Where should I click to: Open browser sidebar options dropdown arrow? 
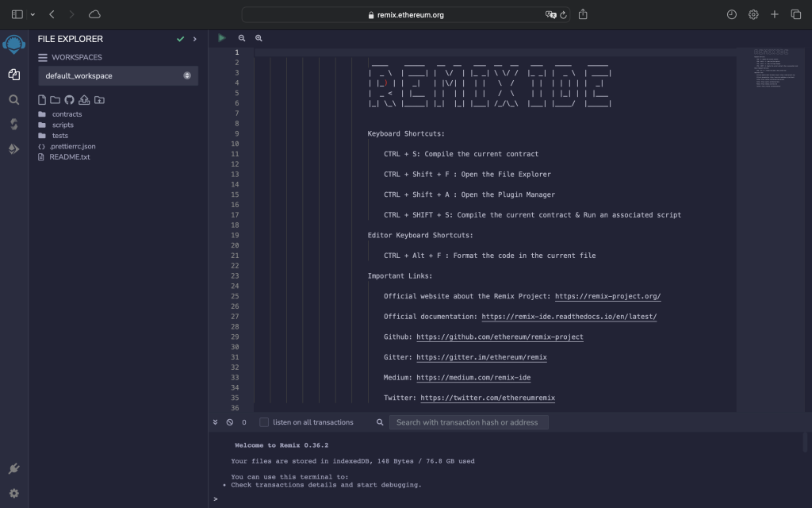click(x=33, y=14)
